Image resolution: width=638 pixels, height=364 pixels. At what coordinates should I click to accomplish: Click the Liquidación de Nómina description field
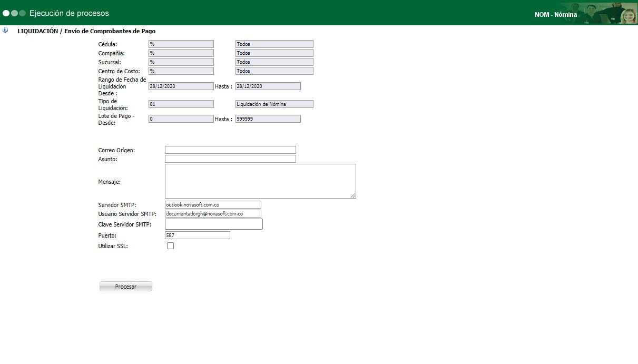pyautogui.click(x=274, y=104)
